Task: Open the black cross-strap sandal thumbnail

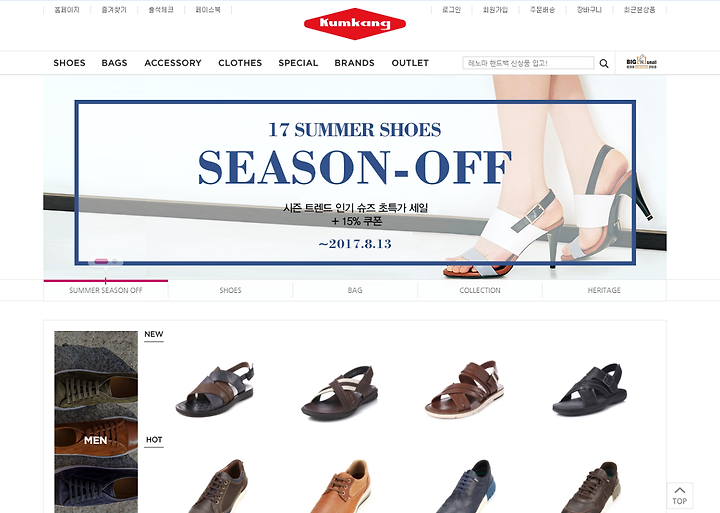Action: (590, 389)
